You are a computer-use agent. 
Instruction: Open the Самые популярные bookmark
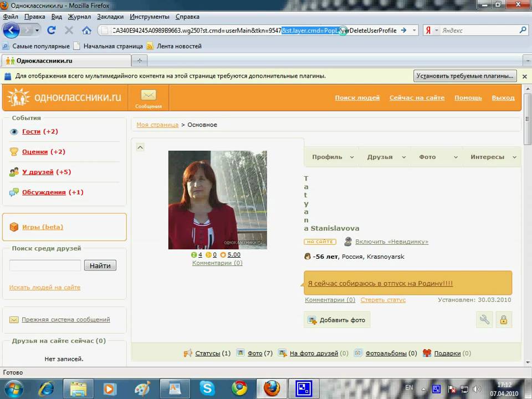[x=36, y=46]
